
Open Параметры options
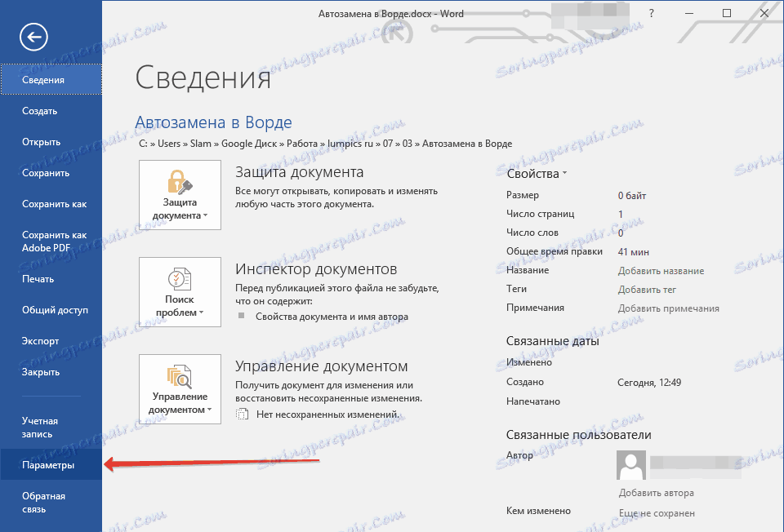pyautogui.click(x=51, y=465)
